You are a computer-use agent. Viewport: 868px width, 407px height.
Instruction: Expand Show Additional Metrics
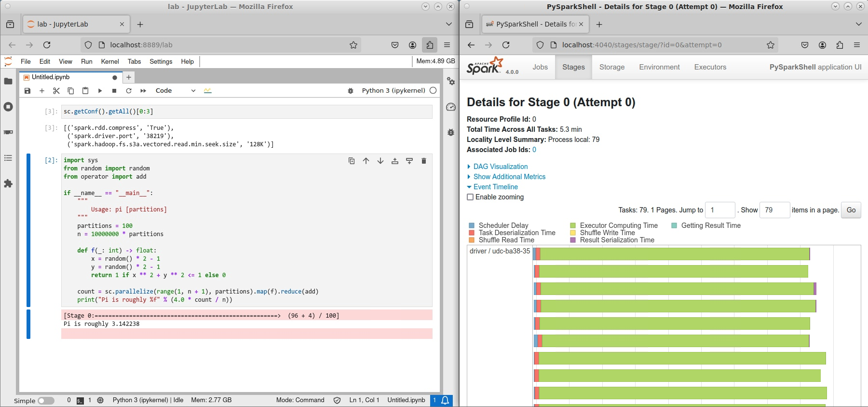pos(509,177)
